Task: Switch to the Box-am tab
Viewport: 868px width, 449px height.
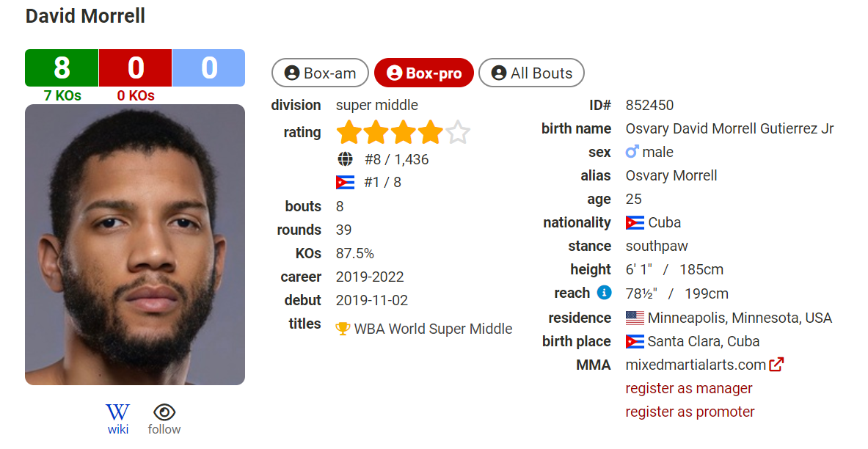Action: coord(320,73)
